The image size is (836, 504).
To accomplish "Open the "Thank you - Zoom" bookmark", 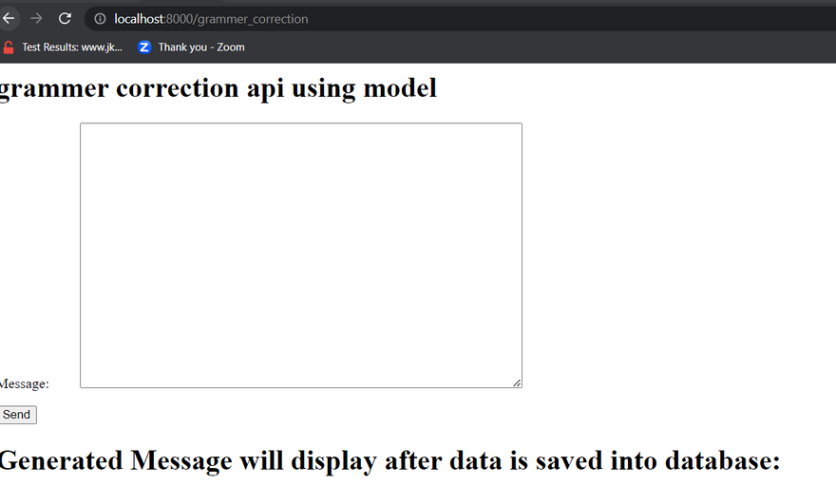I will (x=200, y=47).
